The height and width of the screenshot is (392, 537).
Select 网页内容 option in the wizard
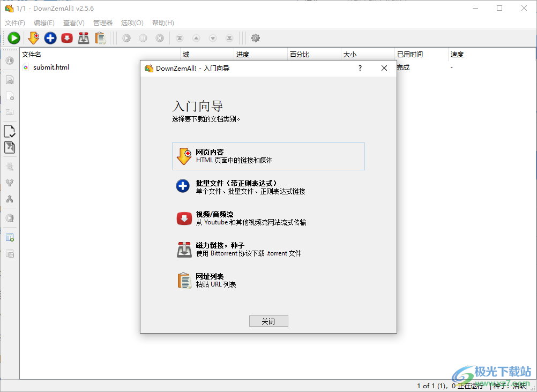click(x=268, y=156)
